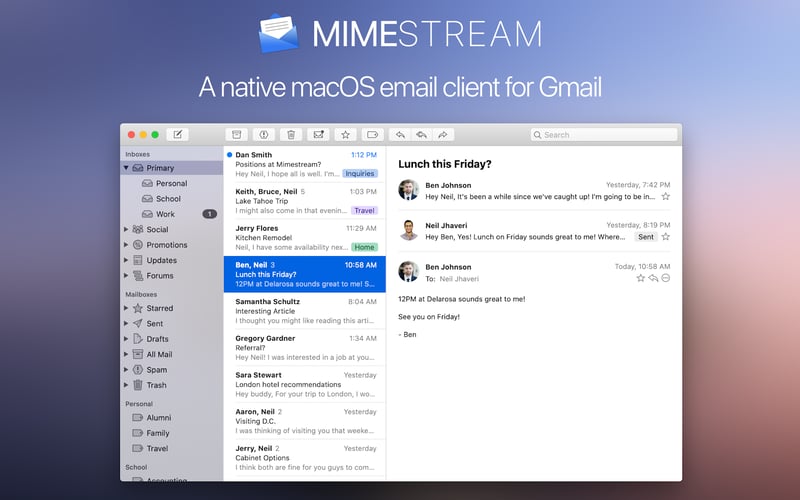Star the message using toolbar star icon
Screen dimensions: 800x500
tap(345, 135)
